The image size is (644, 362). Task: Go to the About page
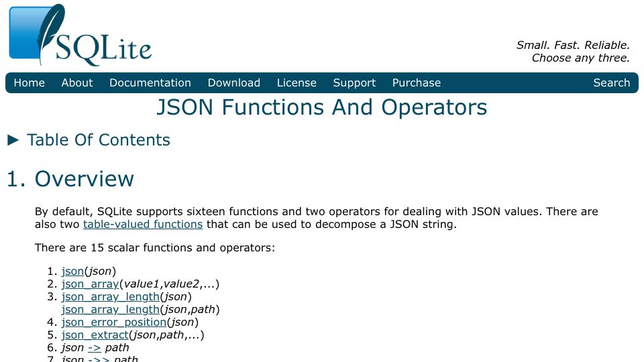tap(77, 83)
